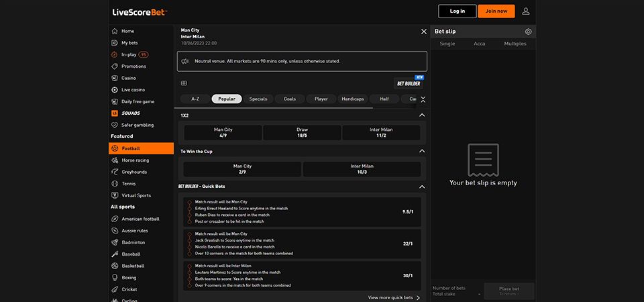This screenshot has height=302, width=644.
Task: Collapse the 1X2 market section
Action: pyautogui.click(x=422, y=115)
